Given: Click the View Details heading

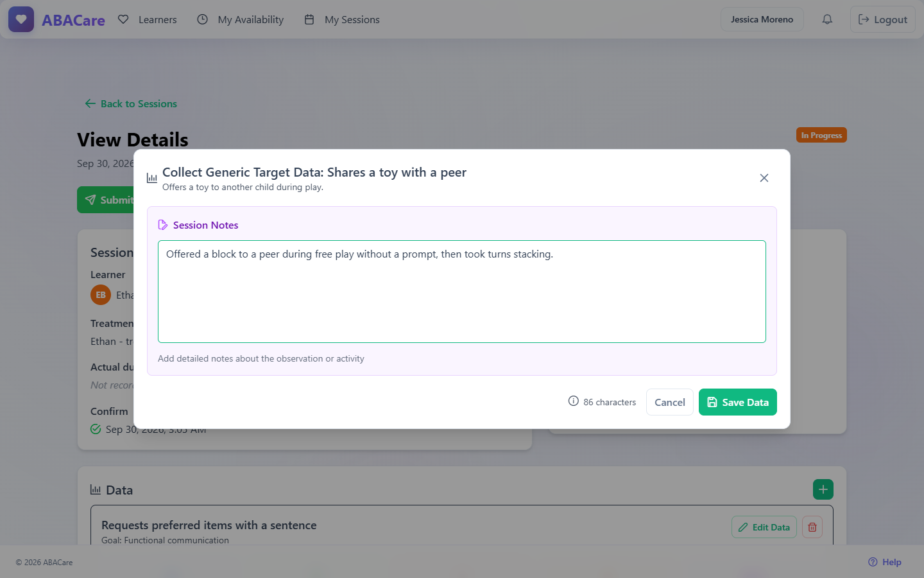Looking at the screenshot, I should [133, 139].
